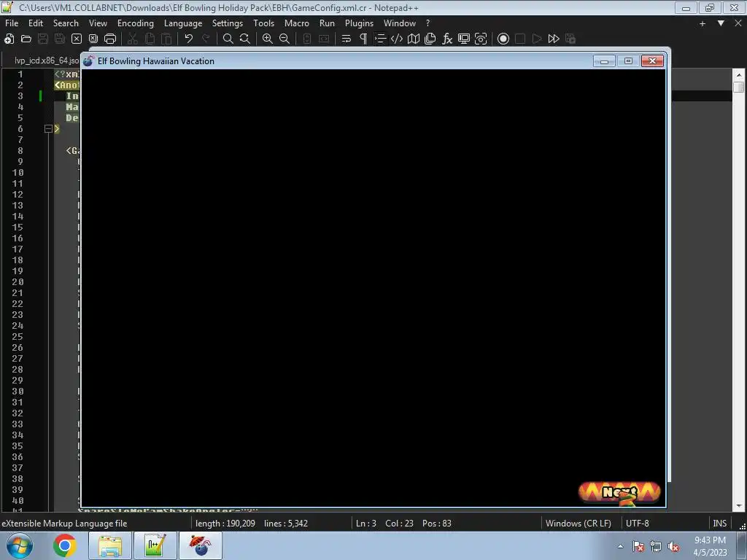Click the Next button in the game
Screen dimensions: 747x560
(619, 492)
